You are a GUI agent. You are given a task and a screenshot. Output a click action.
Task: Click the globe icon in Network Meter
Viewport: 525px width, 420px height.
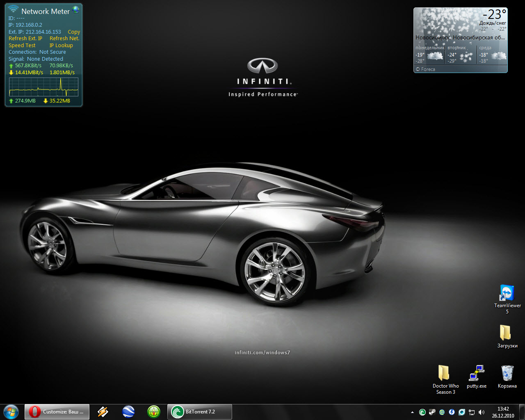pyautogui.click(x=76, y=9)
